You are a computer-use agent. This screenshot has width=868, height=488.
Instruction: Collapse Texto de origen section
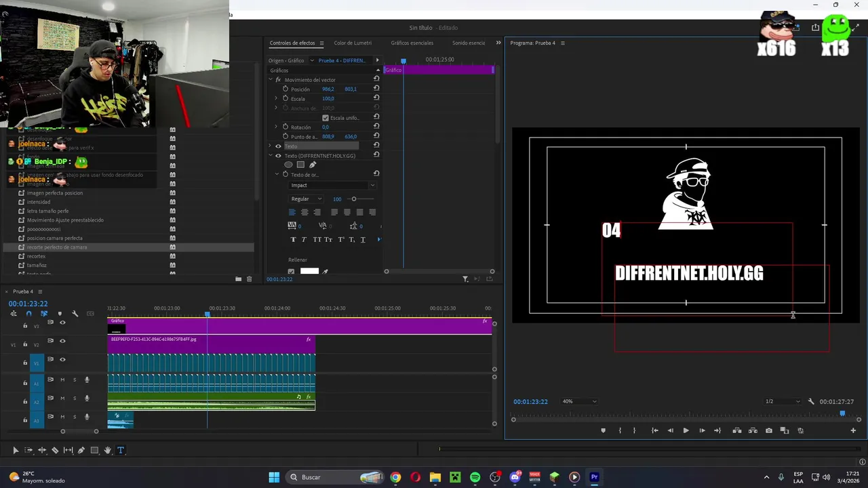point(277,175)
